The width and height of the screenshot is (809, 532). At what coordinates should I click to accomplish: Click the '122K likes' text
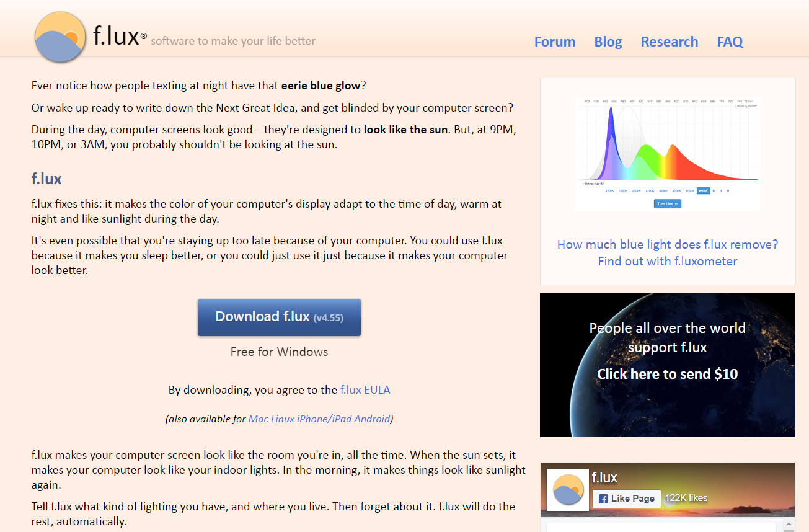click(686, 498)
